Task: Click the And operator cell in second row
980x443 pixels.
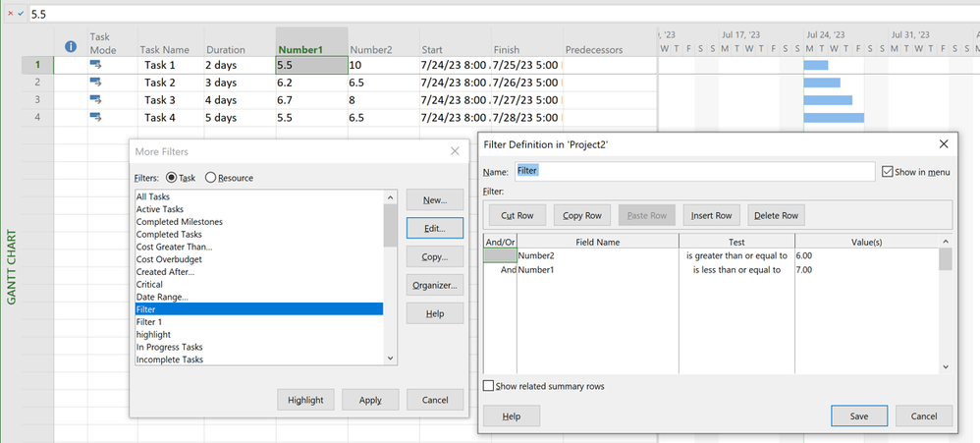Action: [x=501, y=270]
